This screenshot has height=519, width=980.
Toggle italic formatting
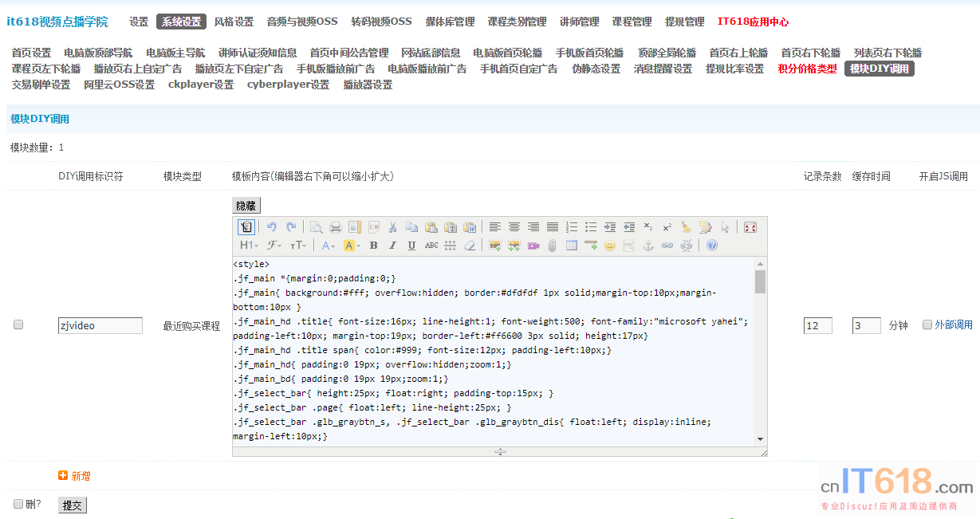click(392, 246)
